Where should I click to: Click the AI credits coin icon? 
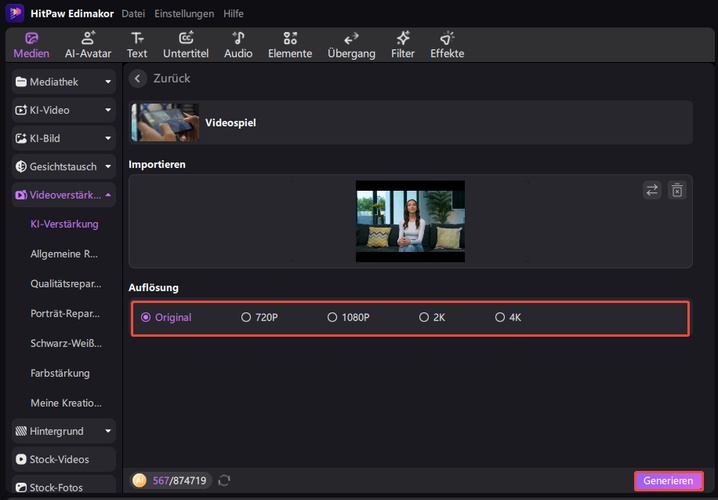click(x=139, y=480)
